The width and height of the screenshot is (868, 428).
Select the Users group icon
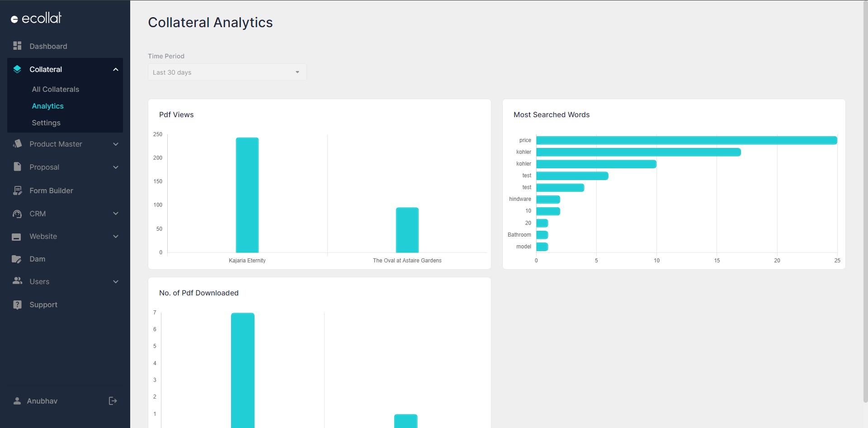[x=17, y=281]
